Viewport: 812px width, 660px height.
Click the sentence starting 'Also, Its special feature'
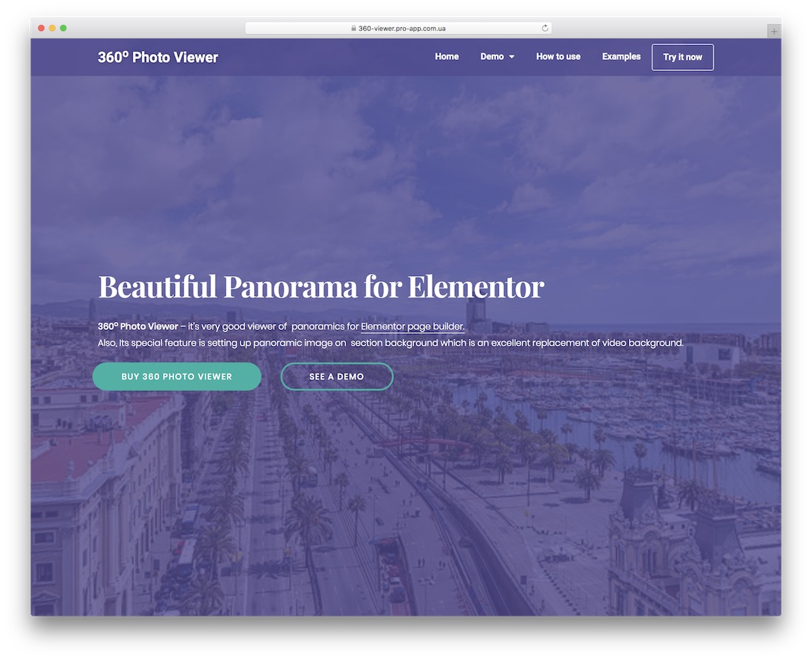click(390, 343)
